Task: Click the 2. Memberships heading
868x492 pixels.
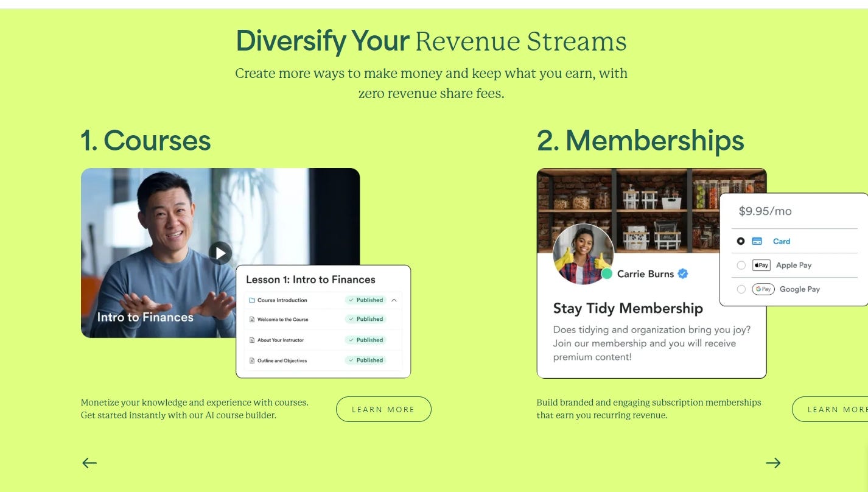Action: click(x=640, y=141)
